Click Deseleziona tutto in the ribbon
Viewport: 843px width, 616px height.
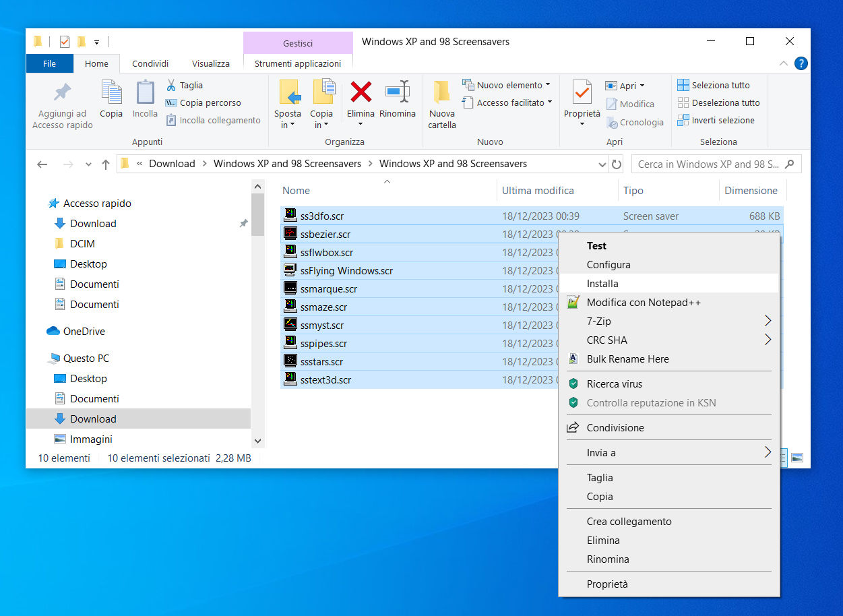pos(718,102)
